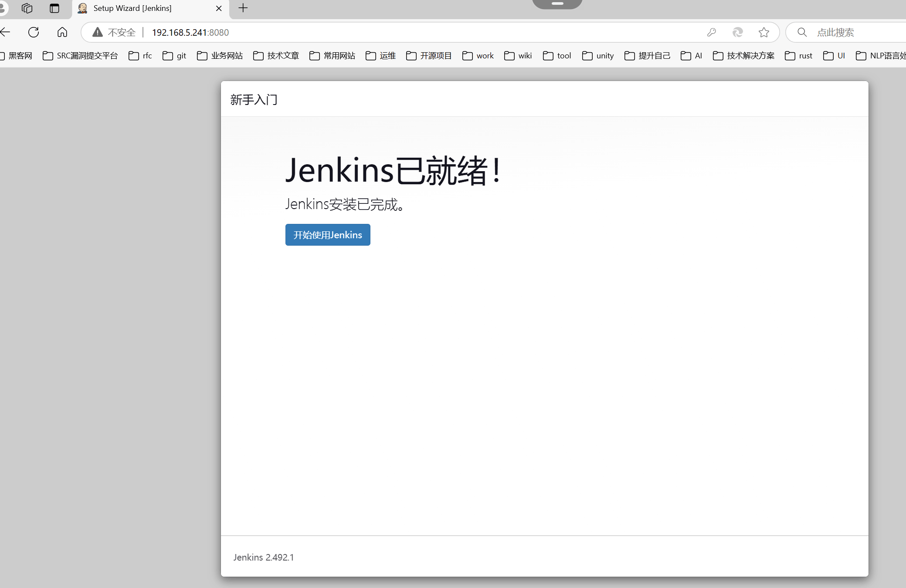Go back with the browser back arrow
The width and height of the screenshot is (906, 588).
(5, 32)
